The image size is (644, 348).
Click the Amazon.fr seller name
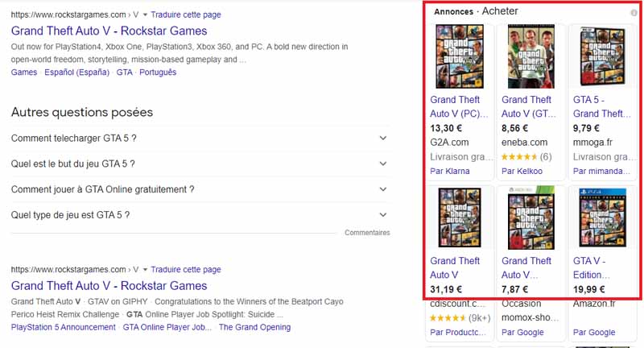click(x=594, y=304)
